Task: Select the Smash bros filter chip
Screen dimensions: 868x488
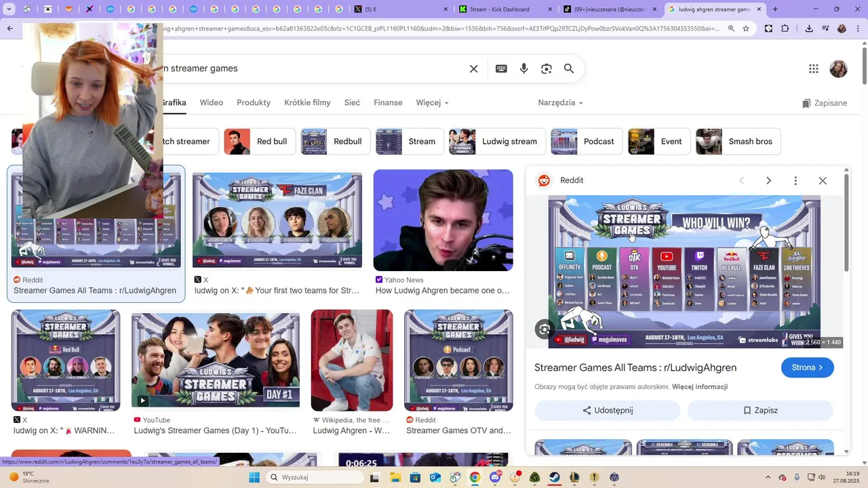Action: pyautogui.click(x=738, y=141)
